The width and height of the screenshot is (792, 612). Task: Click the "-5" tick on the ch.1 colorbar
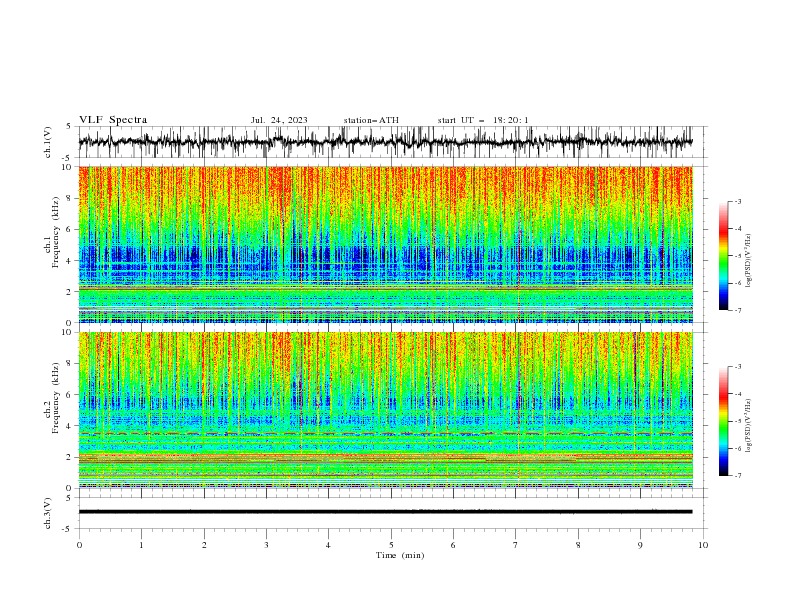[737, 256]
